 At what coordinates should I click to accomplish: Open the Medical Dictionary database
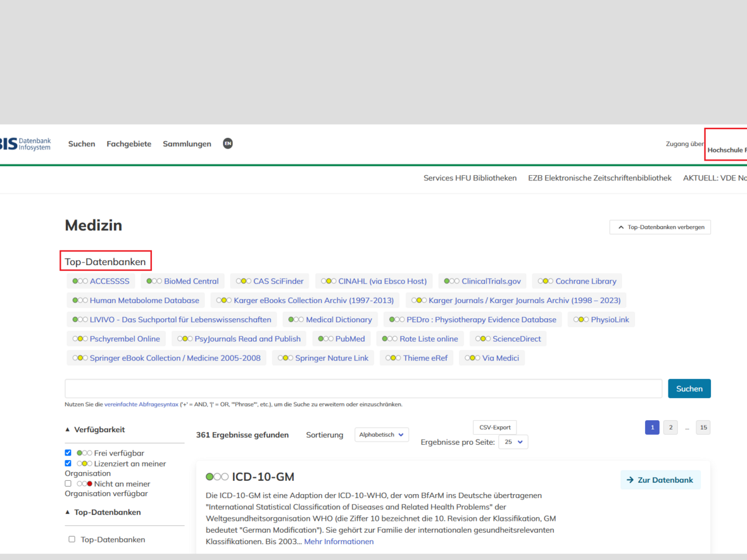click(x=330, y=320)
